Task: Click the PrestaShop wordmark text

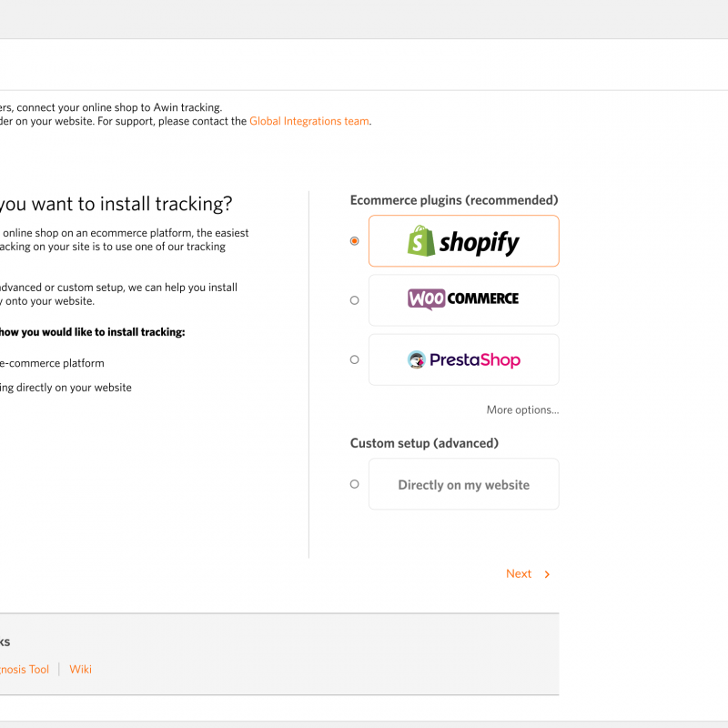Action: pyautogui.click(x=475, y=359)
